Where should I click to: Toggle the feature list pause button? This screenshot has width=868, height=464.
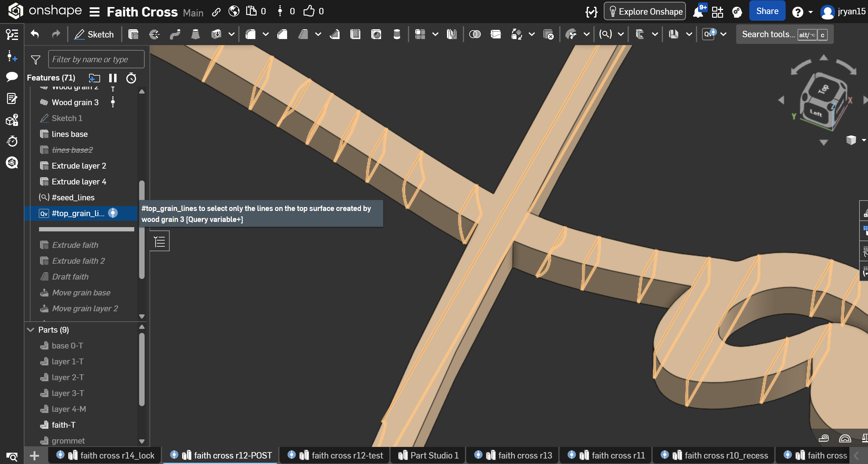coord(113,78)
